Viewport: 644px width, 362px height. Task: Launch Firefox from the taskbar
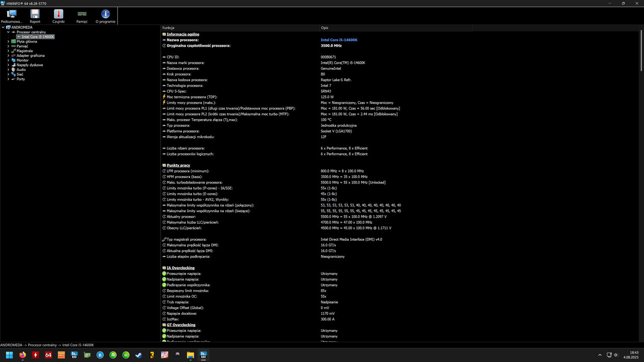23,355
